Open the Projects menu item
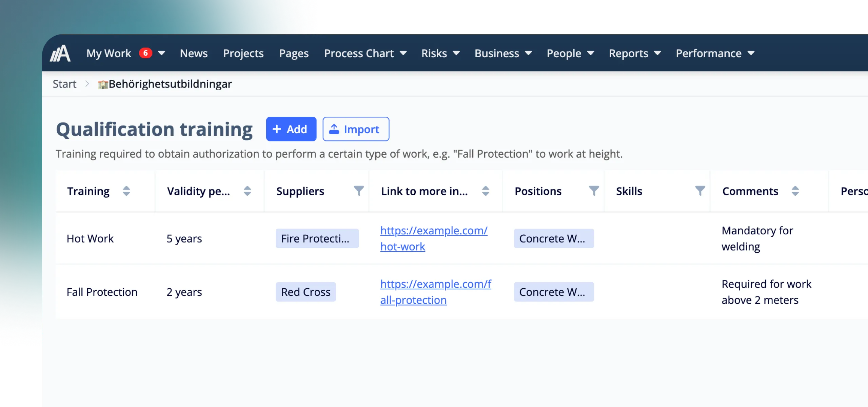The width and height of the screenshot is (868, 407). coord(243,53)
